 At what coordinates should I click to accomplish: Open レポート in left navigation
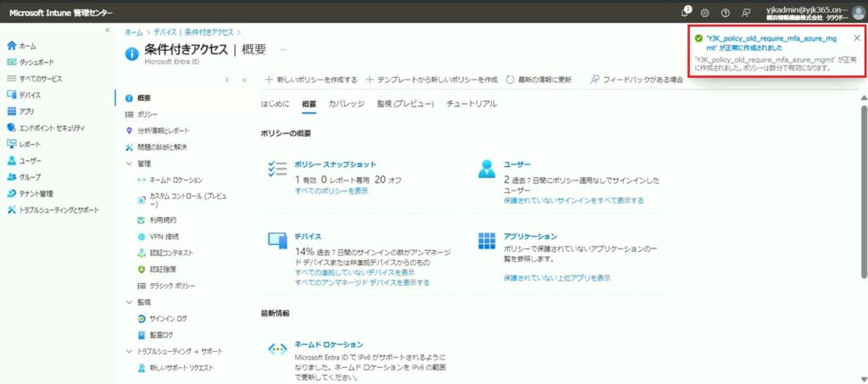[24, 144]
